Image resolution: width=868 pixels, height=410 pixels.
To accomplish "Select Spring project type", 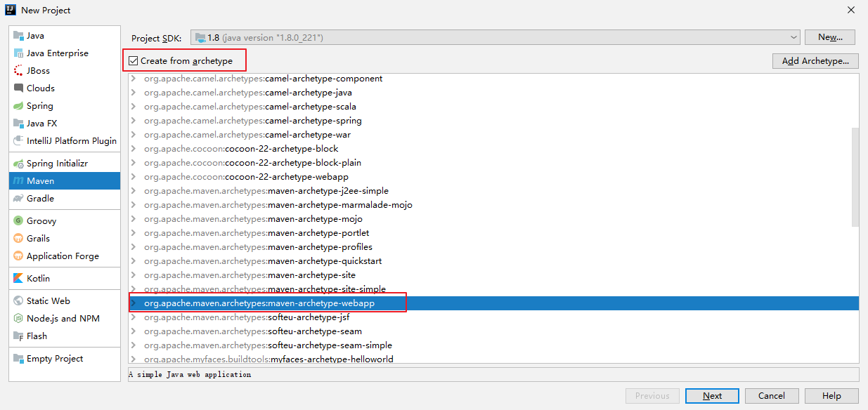I will (x=65, y=106).
